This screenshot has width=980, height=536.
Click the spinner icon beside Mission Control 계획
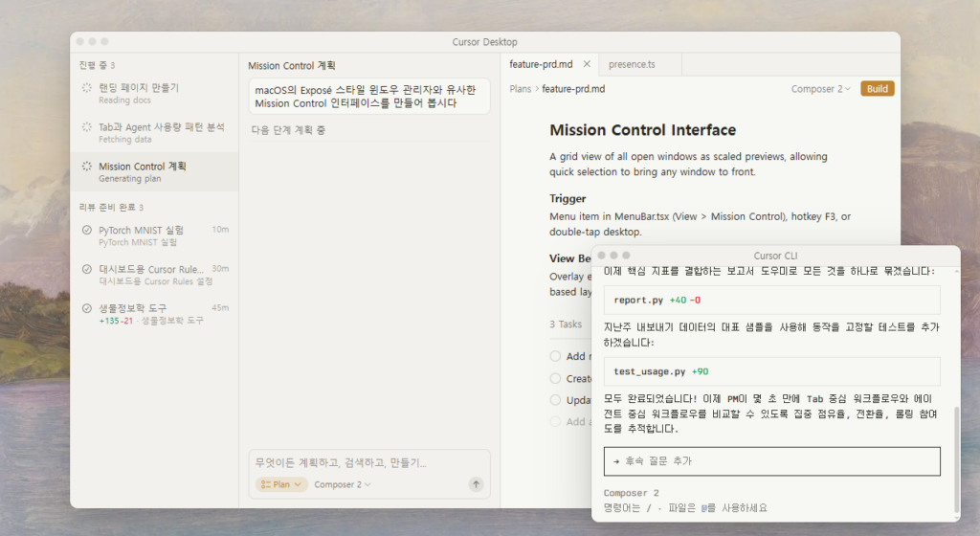(x=87, y=167)
